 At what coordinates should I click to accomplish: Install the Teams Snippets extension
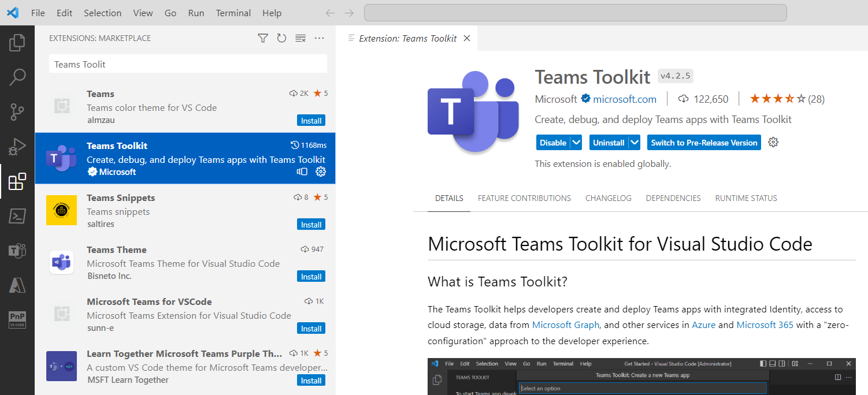pos(311,225)
